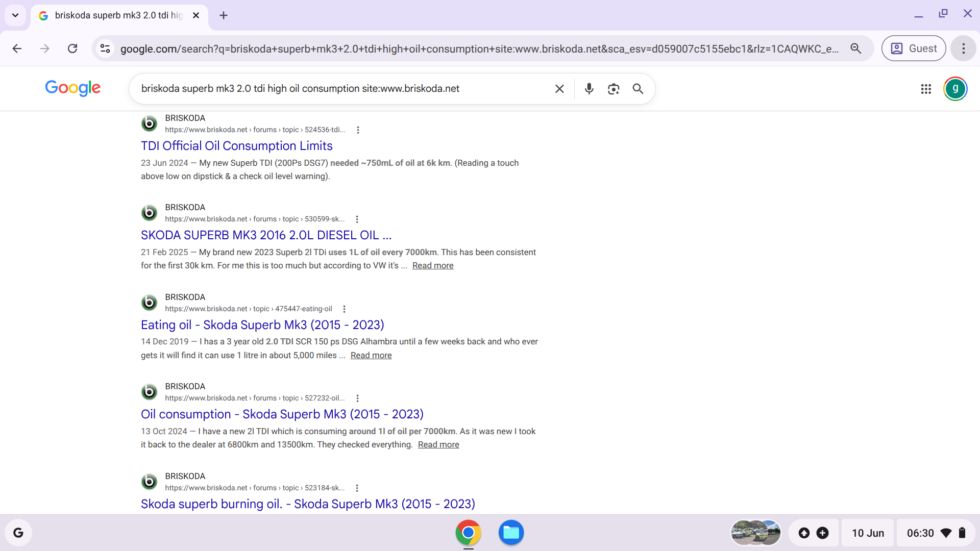Viewport: 980px width, 551px height.
Task: Search by image with Google Lens
Action: 614,89
